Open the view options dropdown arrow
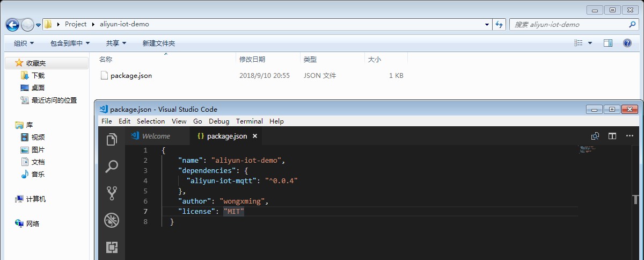Screen dimensions: 644x260 pyautogui.click(x=590, y=43)
